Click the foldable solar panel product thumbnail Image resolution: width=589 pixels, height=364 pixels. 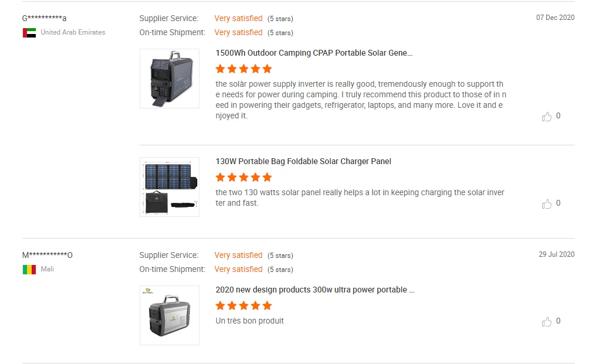point(169,187)
